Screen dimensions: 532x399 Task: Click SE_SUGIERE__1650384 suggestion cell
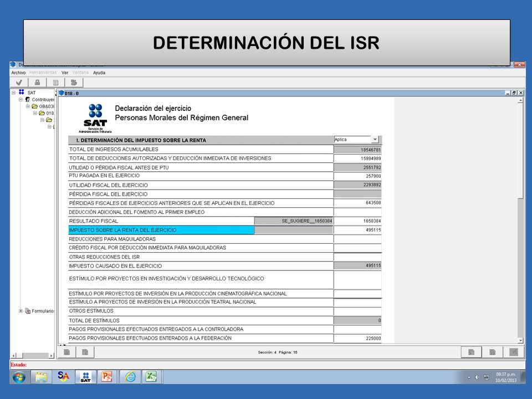[294, 221]
